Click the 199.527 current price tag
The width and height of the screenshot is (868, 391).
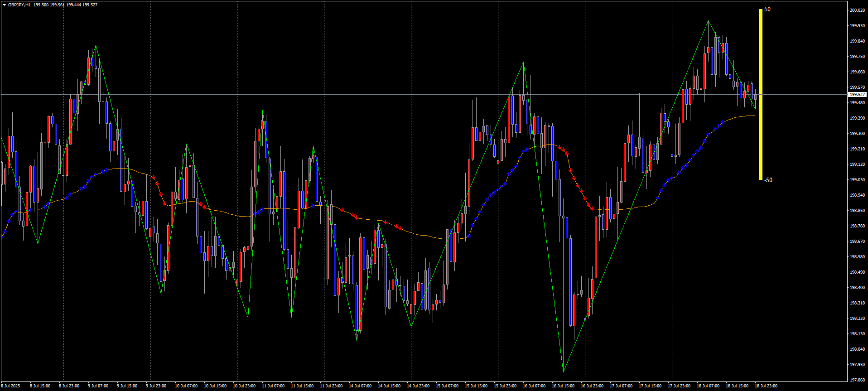click(857, 95)
